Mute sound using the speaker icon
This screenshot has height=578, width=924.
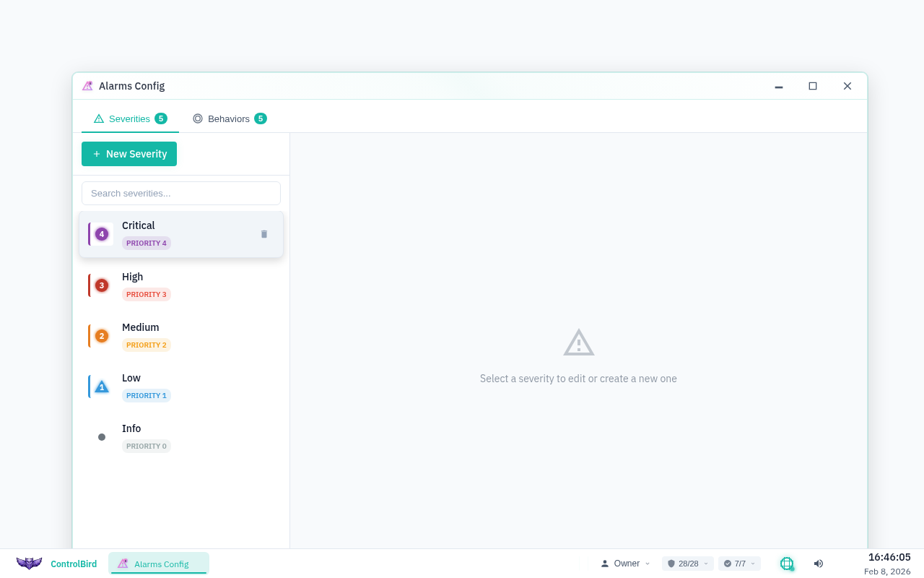pos(818,564)
